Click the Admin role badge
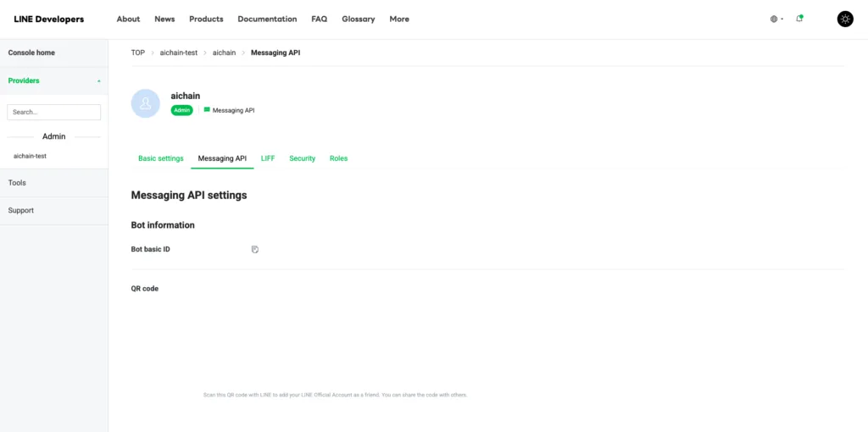Image resolution: width=868 pixels, height=432 pixels. coord(181,110)
